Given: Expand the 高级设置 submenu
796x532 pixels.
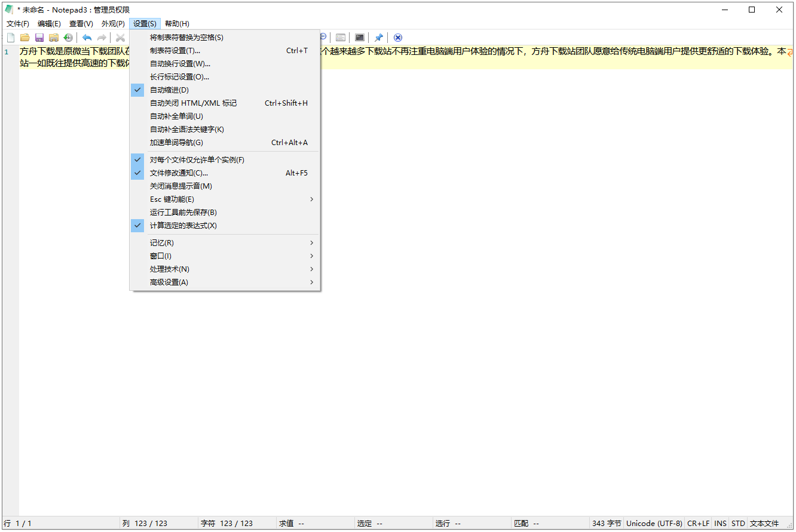Looking at the screenshot, I should (168, 282).
